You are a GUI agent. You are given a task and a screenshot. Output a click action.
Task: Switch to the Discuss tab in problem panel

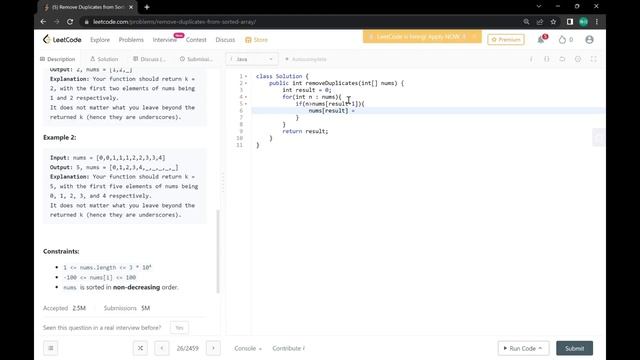pyautogui.click(x=149, y=59)
